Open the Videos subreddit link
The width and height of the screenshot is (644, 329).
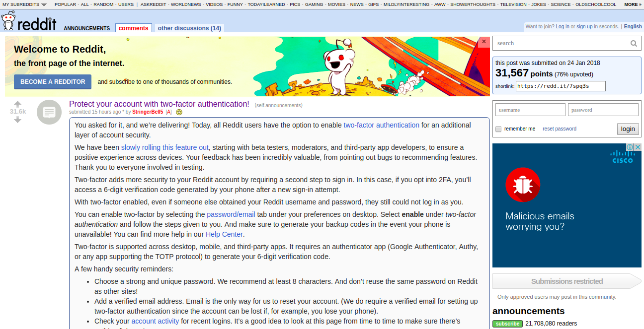point(214,4)
